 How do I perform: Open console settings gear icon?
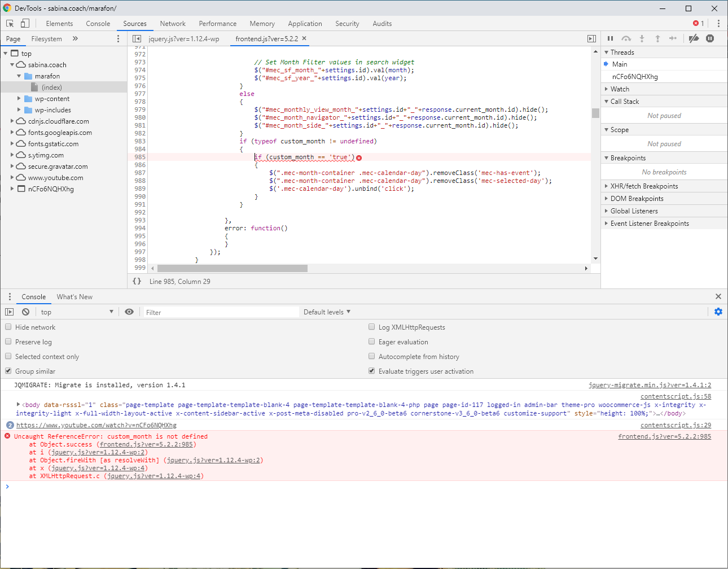tap(718, 312)
